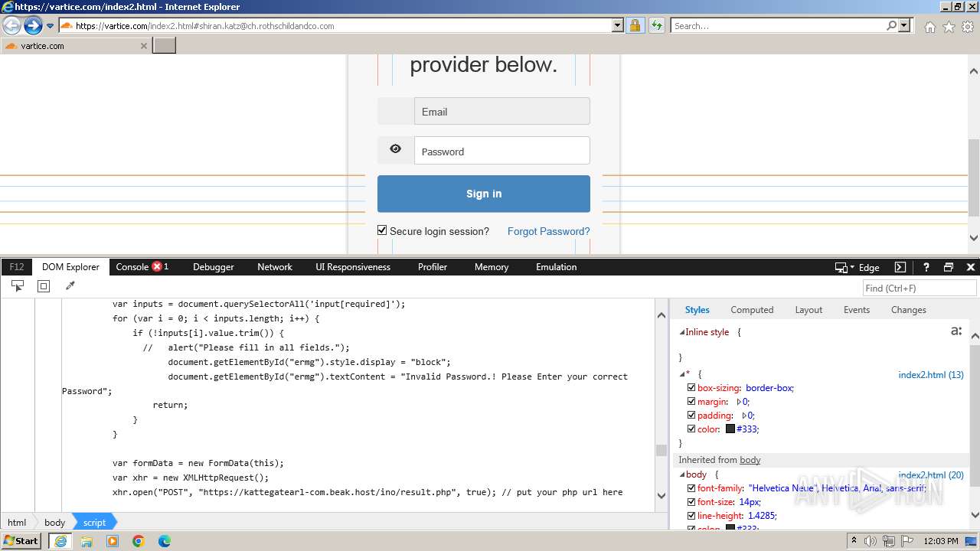Collapse the * selector rule
The image size is (980, 551).
[682, 374]
